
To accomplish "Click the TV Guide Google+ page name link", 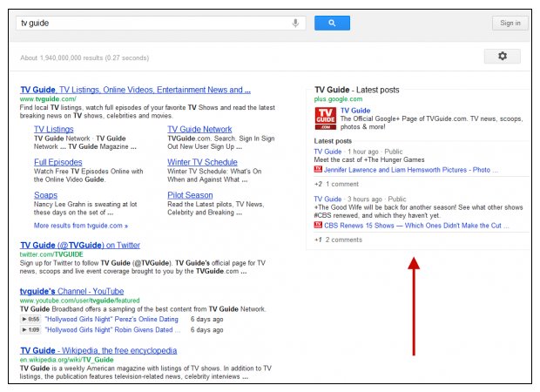I will pos(355,111).
